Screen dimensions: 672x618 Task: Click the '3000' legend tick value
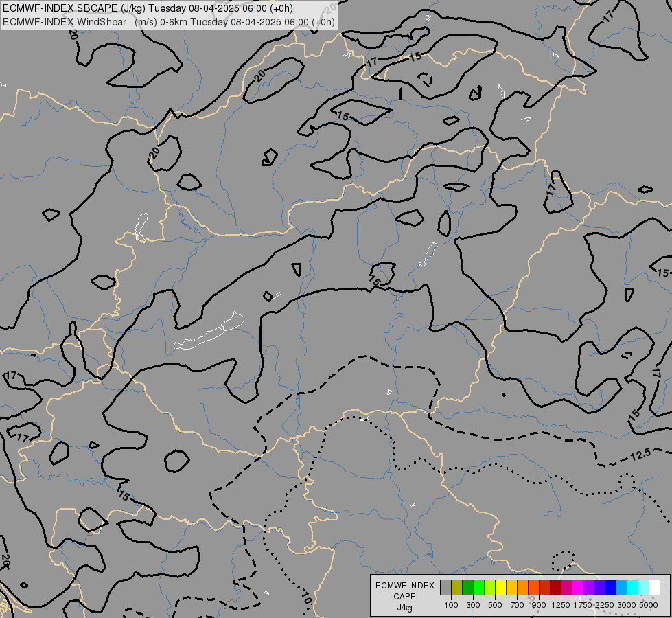[627, 605]
